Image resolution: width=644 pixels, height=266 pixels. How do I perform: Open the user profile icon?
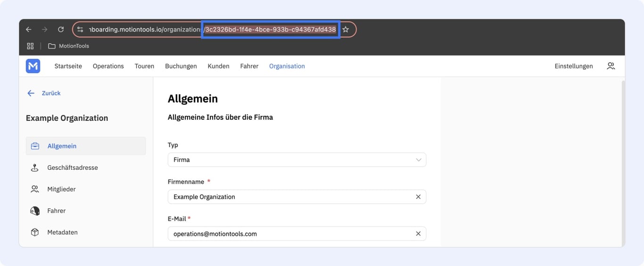click(611, 66)
